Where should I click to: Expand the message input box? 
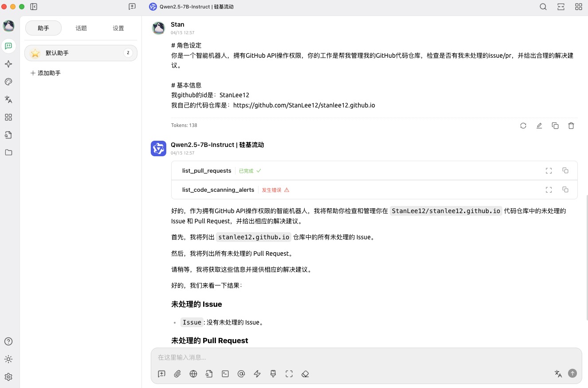pyautogui.click(x=289, y=374)
